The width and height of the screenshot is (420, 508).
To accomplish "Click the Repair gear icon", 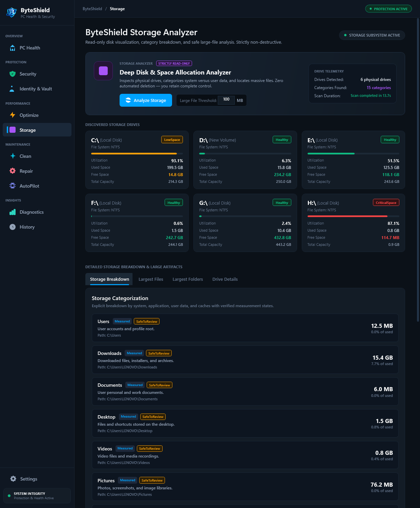I will pyautogui.click(x=13, y=171).
